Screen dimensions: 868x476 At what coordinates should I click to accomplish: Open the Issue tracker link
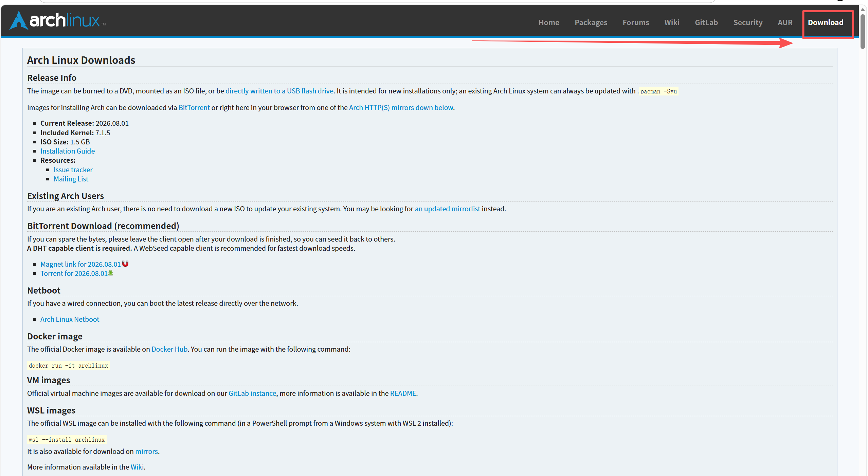[73, 170]
